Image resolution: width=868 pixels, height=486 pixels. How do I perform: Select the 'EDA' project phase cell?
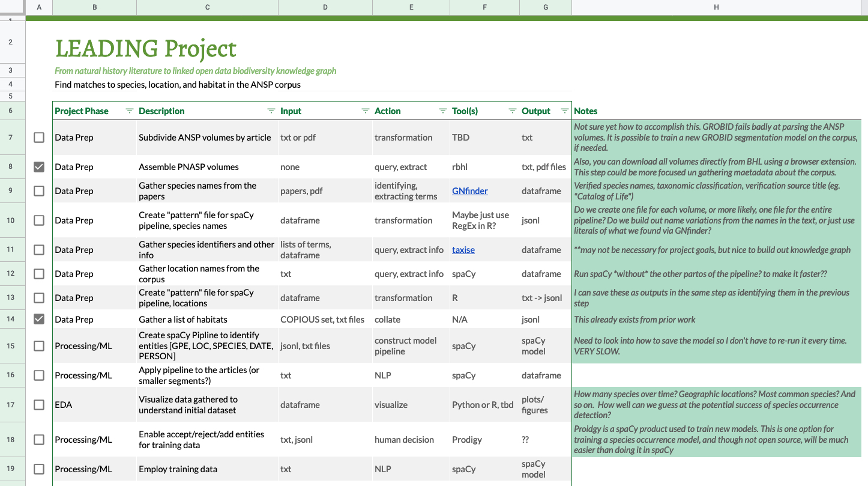click(x=94, y=405)
